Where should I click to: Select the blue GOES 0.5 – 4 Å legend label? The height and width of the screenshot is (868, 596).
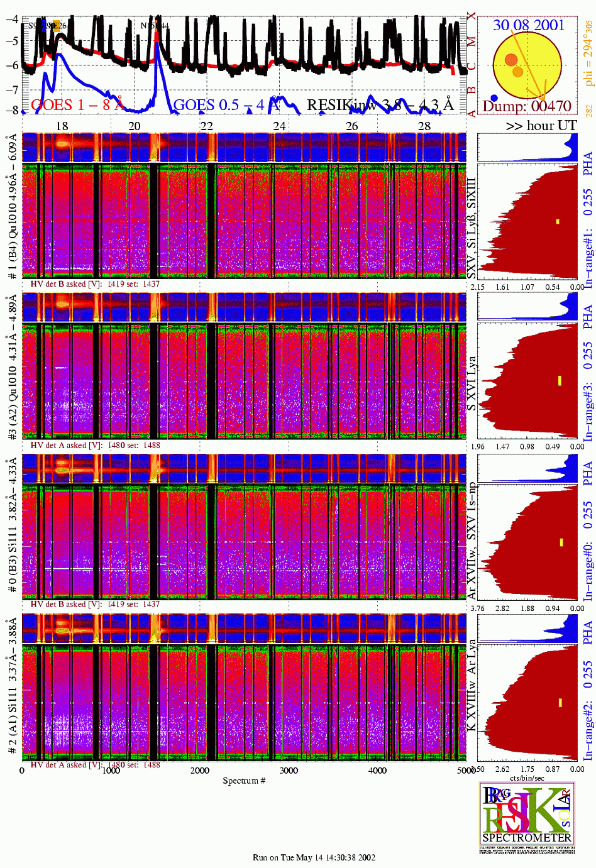click(x=226, y=105)
